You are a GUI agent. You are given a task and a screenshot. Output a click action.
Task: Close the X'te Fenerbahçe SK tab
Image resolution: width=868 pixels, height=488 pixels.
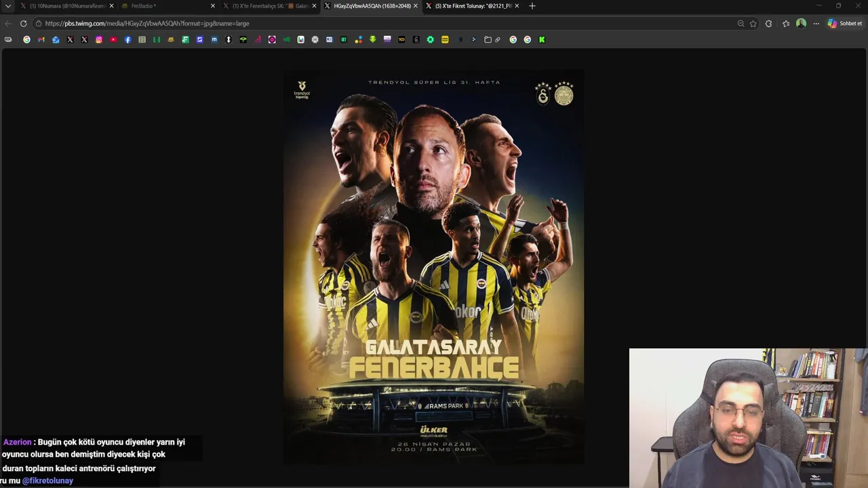314,6
